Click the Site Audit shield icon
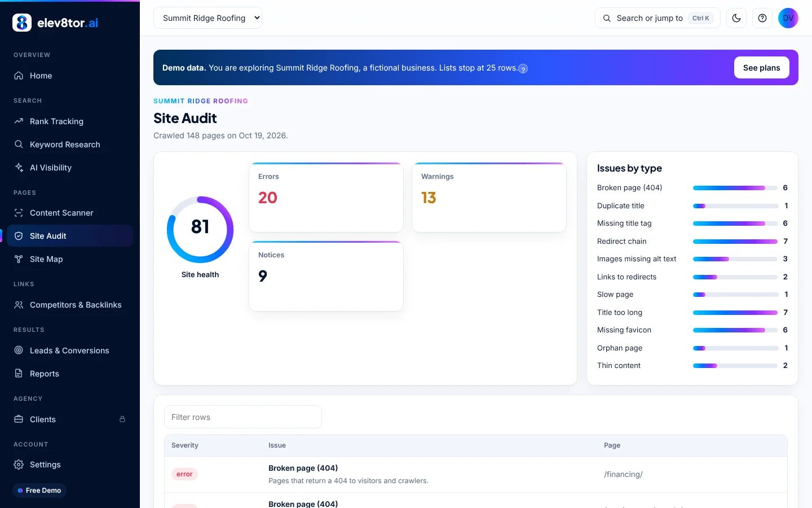 (x=19, y=236)
